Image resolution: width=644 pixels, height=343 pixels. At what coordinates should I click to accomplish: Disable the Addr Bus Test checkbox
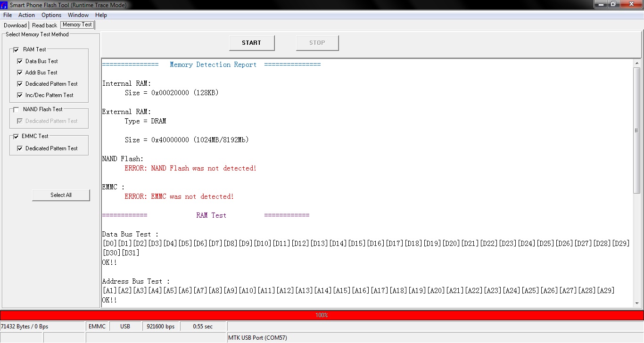pos(20,73)
